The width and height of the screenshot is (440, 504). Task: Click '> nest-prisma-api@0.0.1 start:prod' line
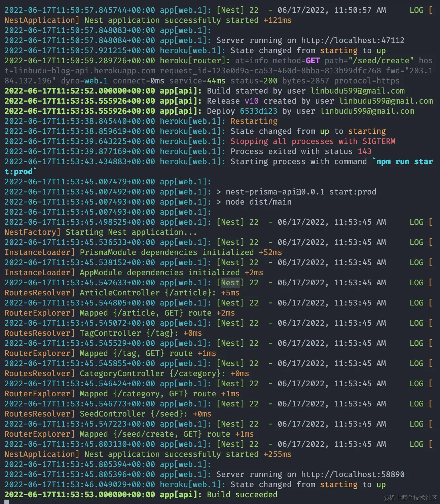296,192
